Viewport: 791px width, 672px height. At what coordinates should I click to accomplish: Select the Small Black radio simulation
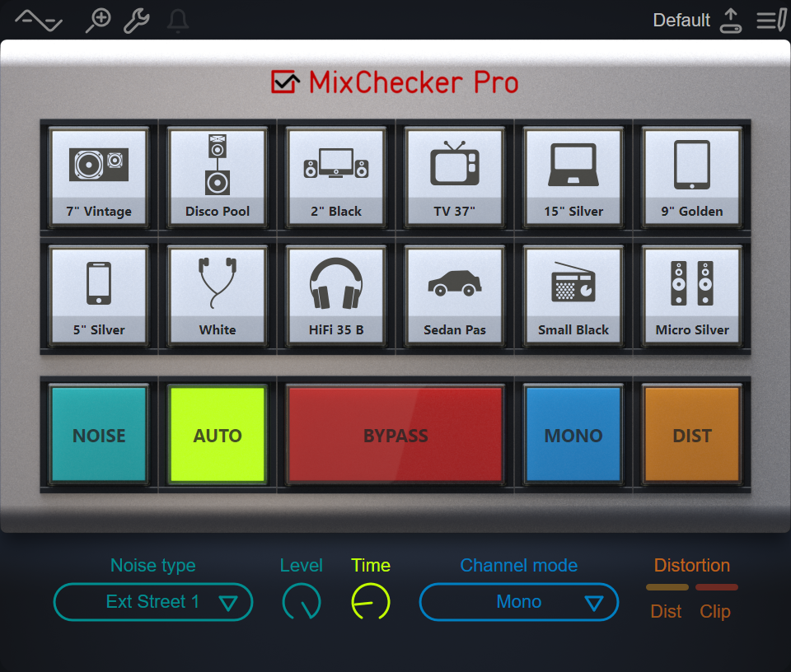click(x=573, y=296)
